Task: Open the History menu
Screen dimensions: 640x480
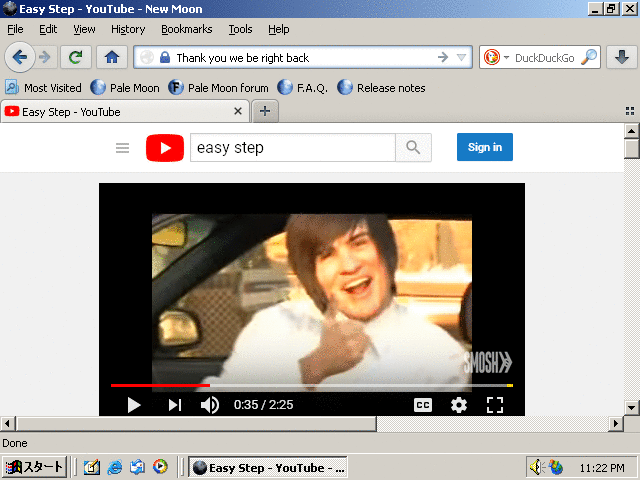Action: coord(128,29)
